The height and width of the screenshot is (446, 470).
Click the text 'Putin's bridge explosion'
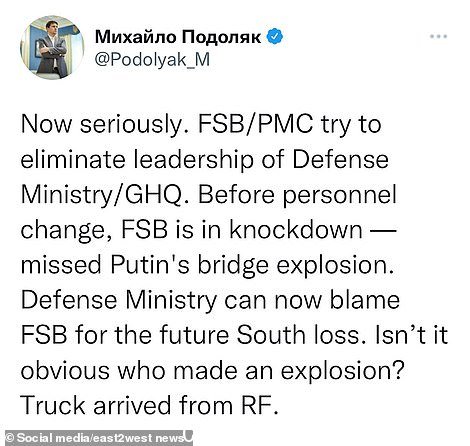pyautogui.click(x=252, y=266)
